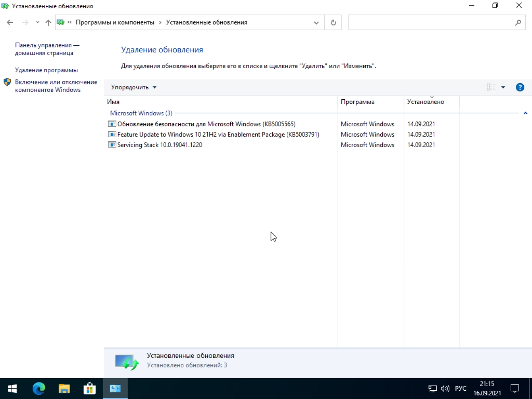The width and height of the screenshot is (532, 399).
Task: Open Help with the question mark icon
Action: (520, 87)
